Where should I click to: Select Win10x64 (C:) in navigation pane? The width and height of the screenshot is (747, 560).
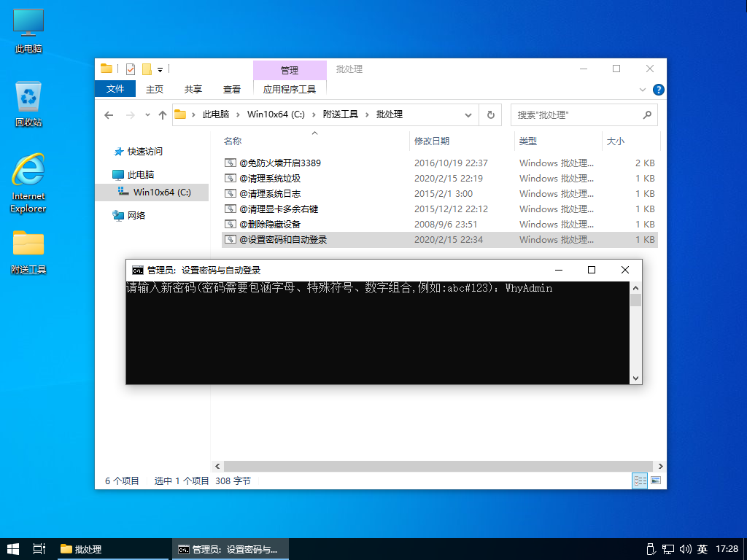click(161, 192)
